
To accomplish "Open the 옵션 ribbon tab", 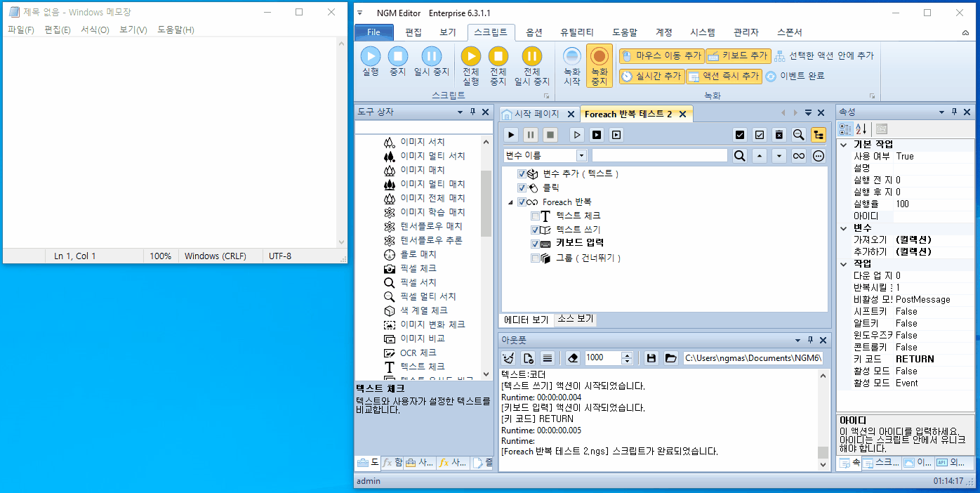I will pos(534,32).
